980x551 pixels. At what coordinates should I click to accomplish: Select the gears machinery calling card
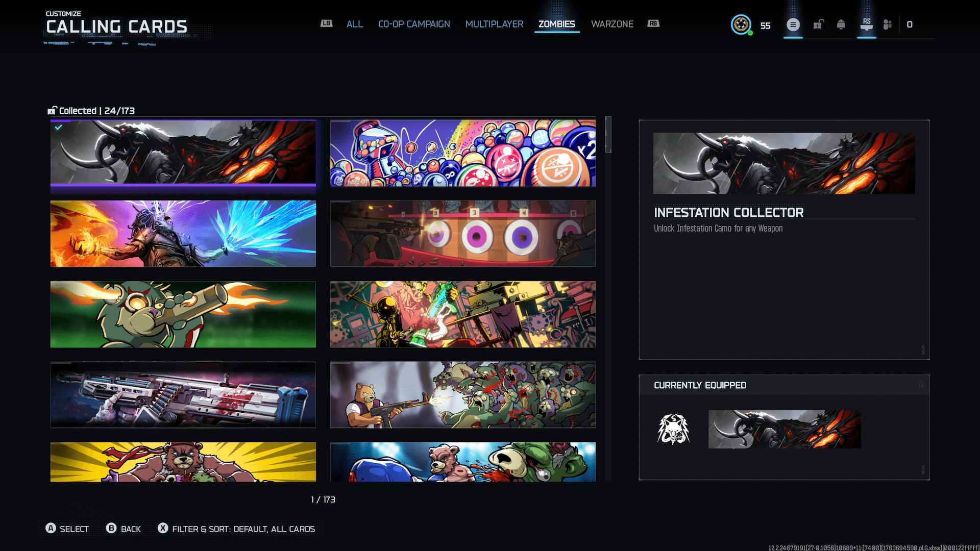[x=463, y=314]
